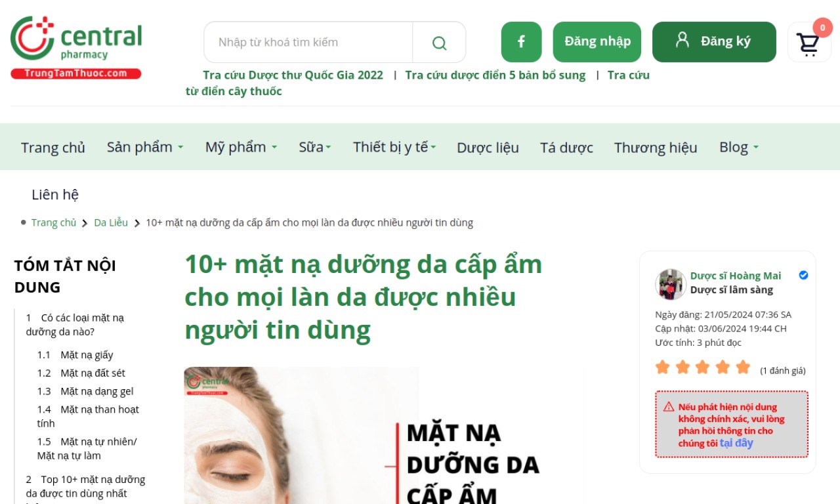Click the Ngày đăng date text
The width and height of the screenshot is (840, 504).
(x=723, y=315)
